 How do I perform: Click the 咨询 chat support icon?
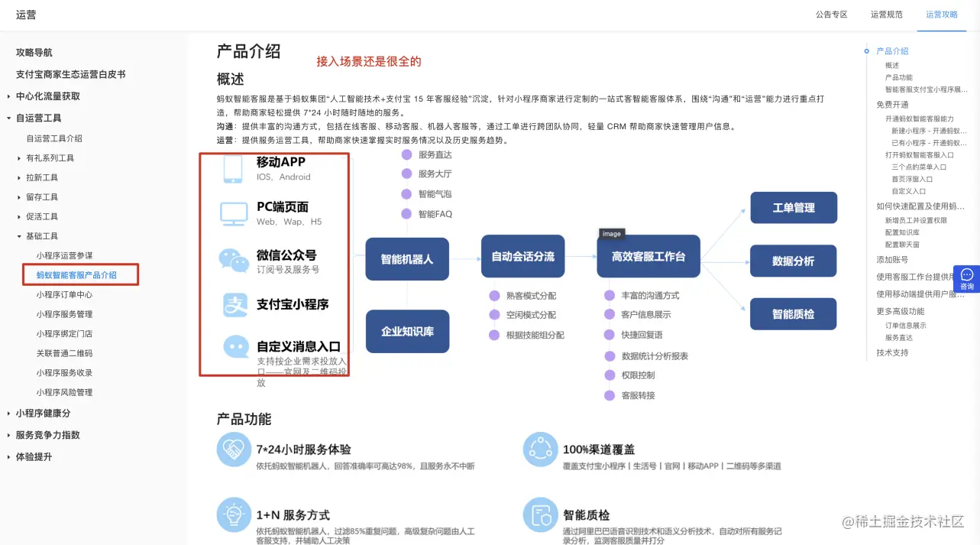(x=967, y=279)
